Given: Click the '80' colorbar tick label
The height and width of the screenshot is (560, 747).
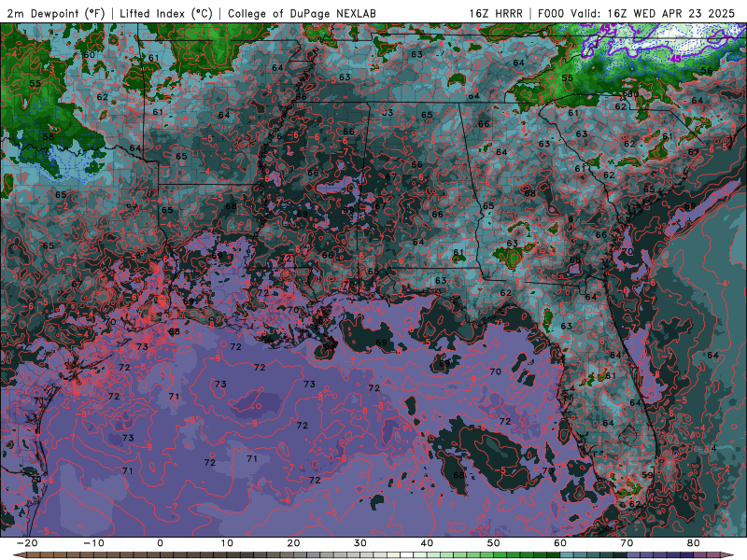Looking at the screenshot, I should (x=694, y=543).
